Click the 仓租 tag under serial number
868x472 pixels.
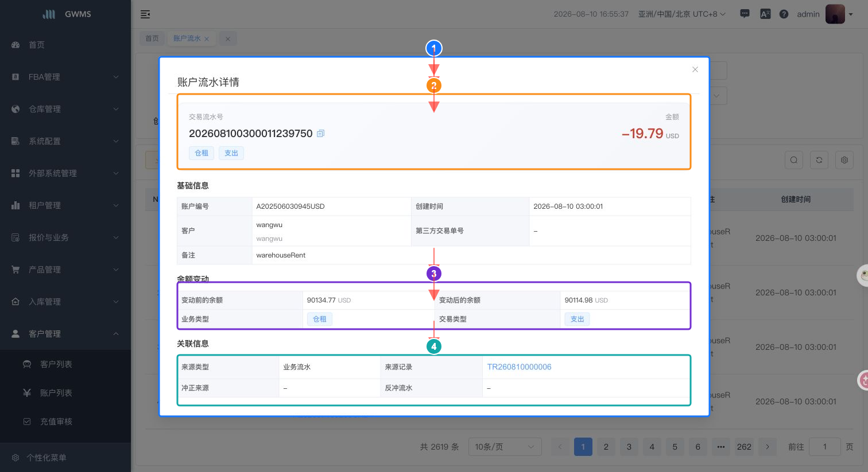pos(201,153)
